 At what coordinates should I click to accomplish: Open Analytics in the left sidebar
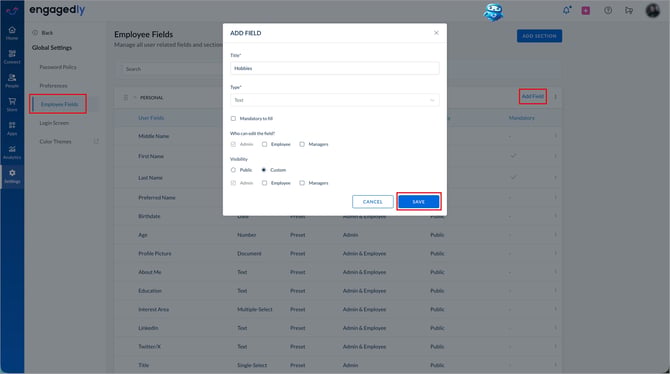point(12,153)
